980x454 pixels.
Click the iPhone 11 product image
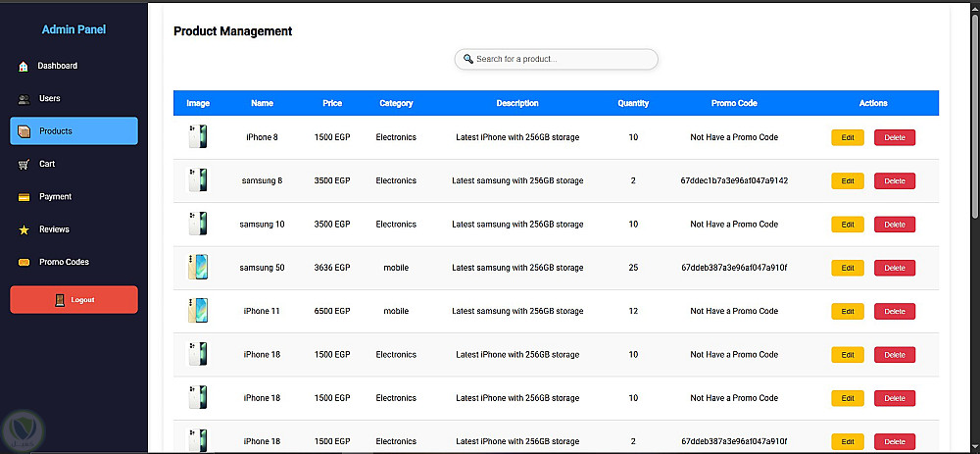point(198,311)
